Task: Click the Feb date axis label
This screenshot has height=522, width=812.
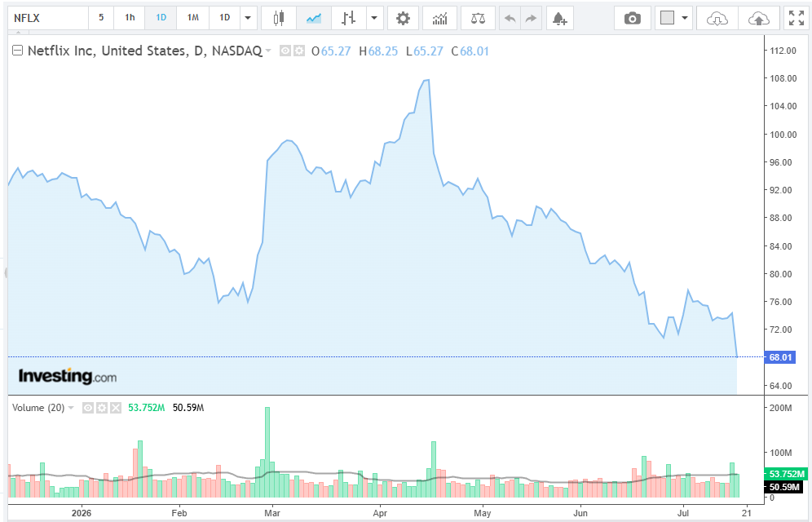Action: [x=179, y=513]
